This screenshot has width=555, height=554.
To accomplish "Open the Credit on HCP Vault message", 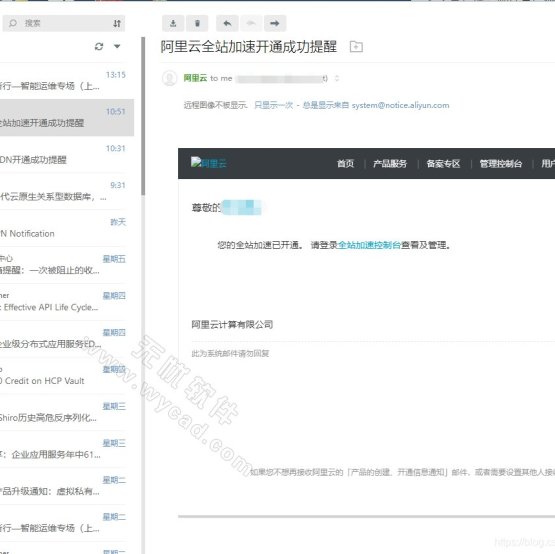I will [x=67, y=376].
